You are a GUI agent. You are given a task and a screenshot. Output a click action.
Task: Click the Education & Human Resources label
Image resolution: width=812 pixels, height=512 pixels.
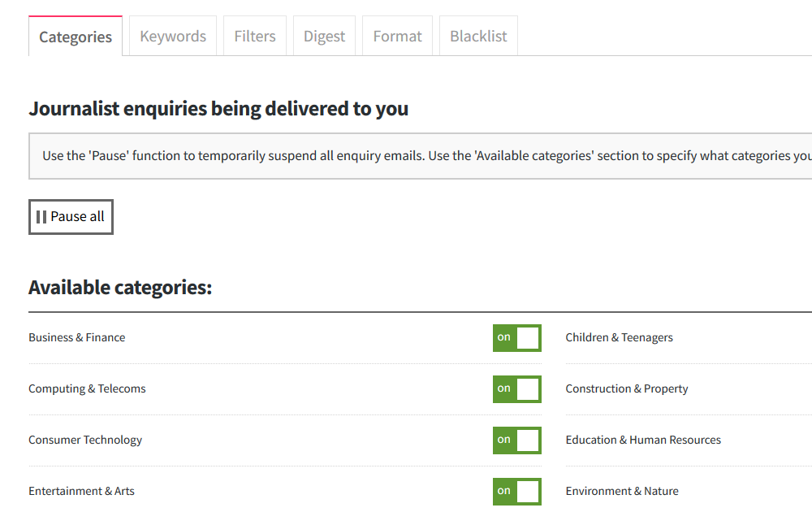pyautogui.click(x=643, y=440)
